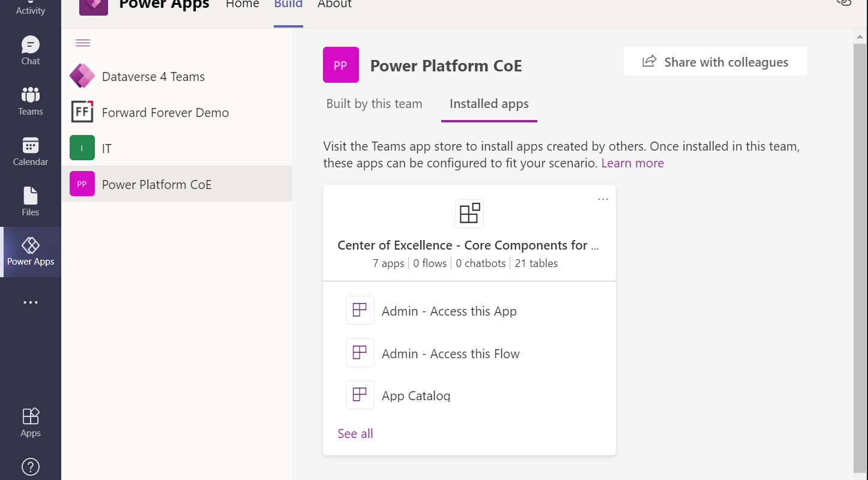Select the IT team entry
Screen dimensions: 868x480
pos(176,148)
